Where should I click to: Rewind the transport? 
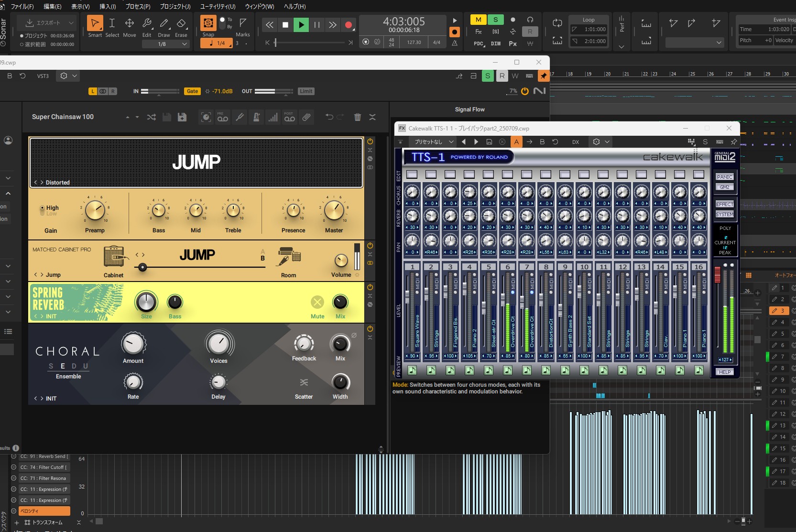[x=270, y=25]
